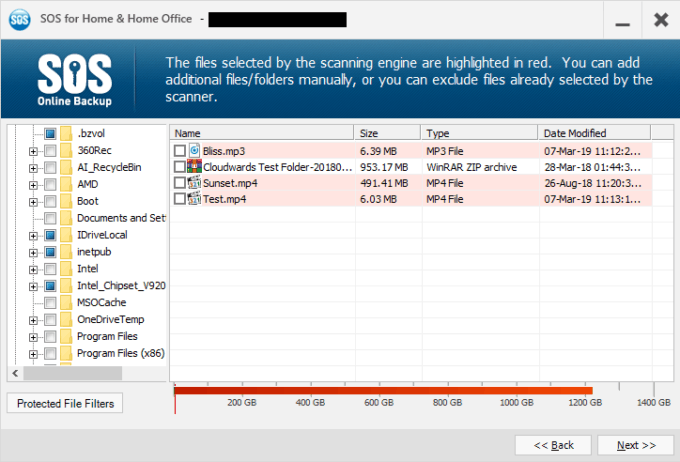Click the folder tree scroll left arrow
680x462 pixels.
pos(16,373)
